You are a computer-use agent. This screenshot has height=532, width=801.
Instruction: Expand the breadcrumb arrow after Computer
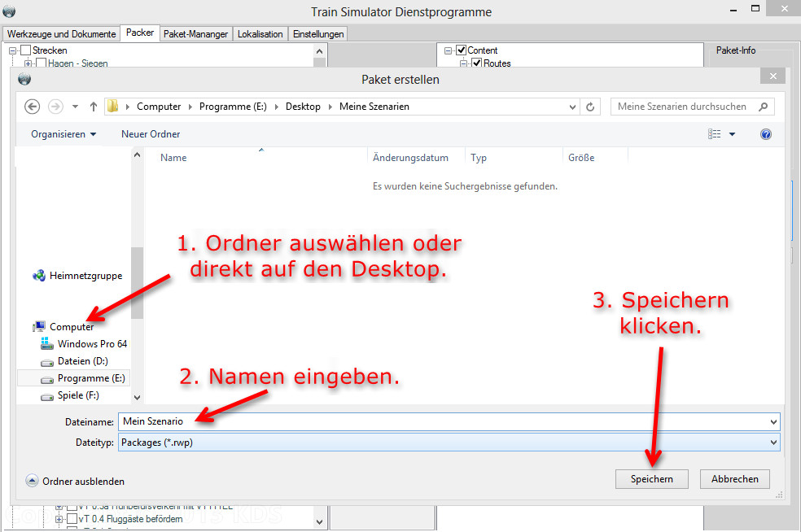190,107
